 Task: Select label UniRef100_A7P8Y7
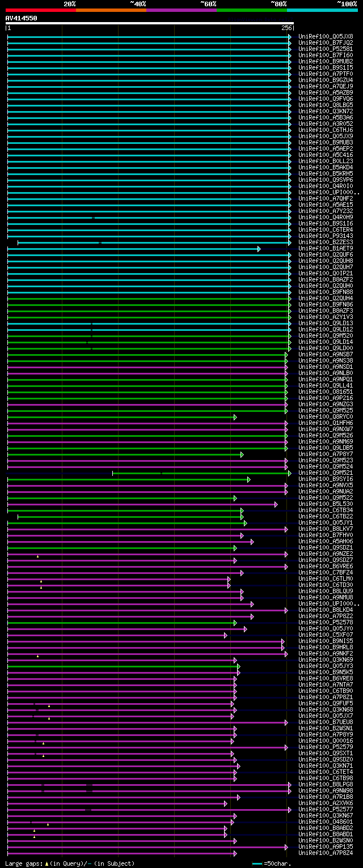326,454
